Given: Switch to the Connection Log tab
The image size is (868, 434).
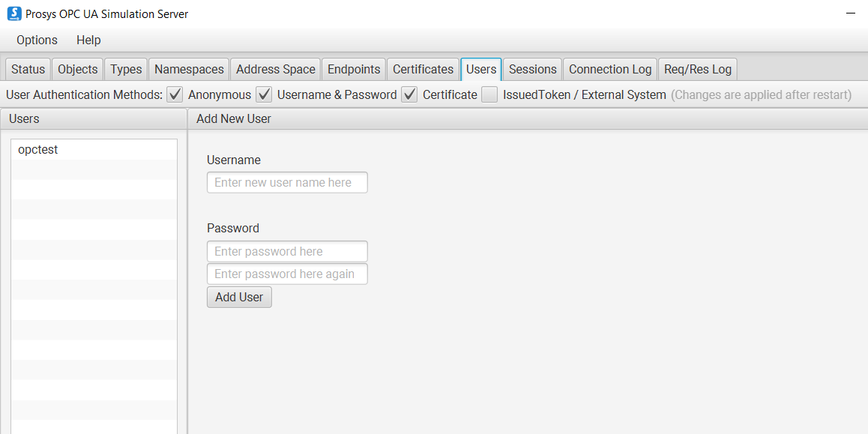Looking at the screenshot, I should click(x=610, y=69).
